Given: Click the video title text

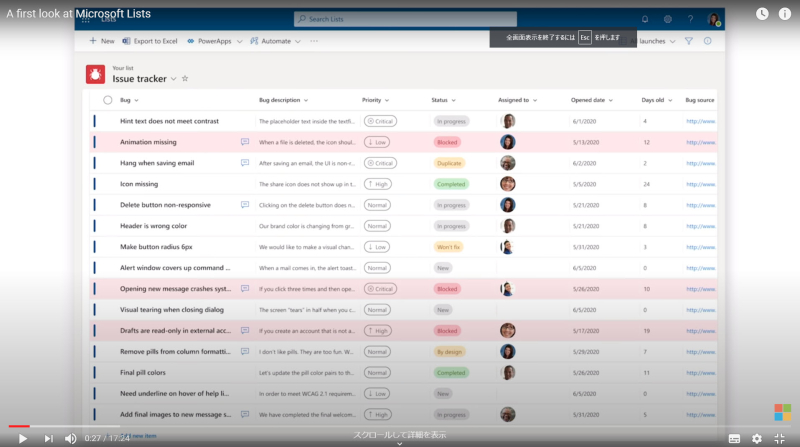Looking at the screenshot, I should [79, 14].
